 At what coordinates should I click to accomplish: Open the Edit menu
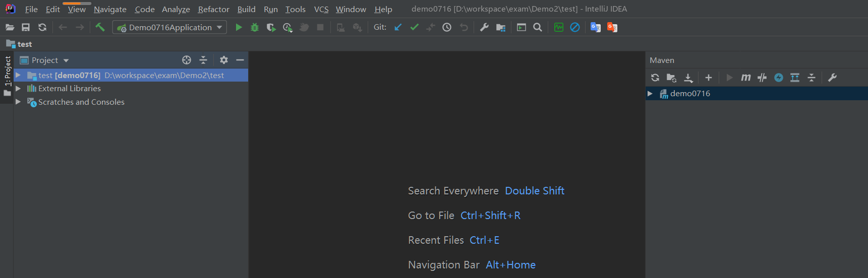click(x=52, y=9)
